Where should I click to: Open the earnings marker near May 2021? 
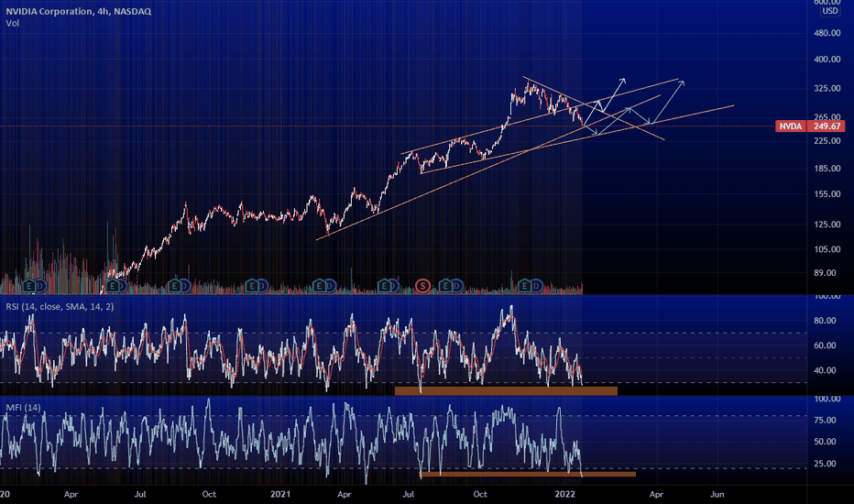(384, 286)
